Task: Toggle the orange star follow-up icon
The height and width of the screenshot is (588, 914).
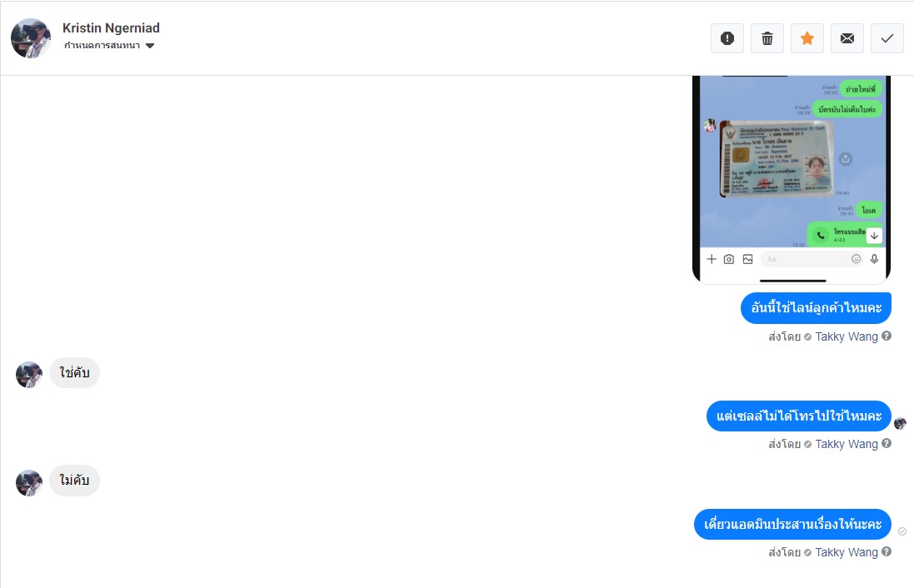Action: tap(807, 38)
